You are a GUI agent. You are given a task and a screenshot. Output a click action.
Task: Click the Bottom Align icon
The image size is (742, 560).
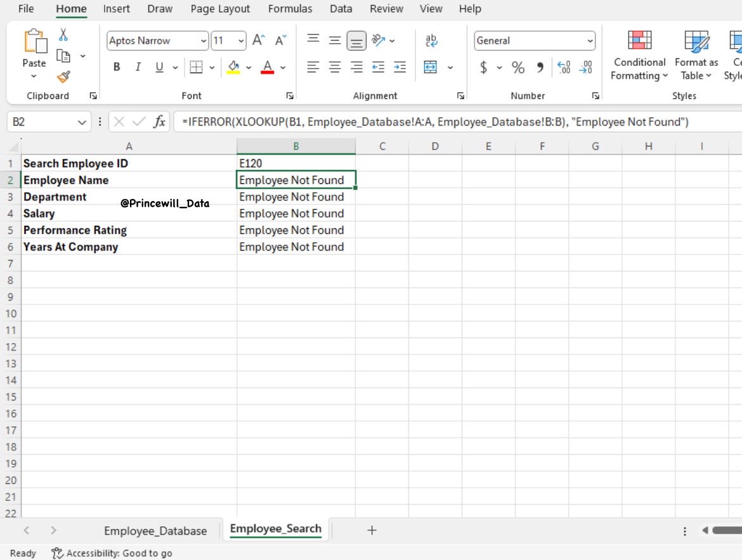(356, 41)
